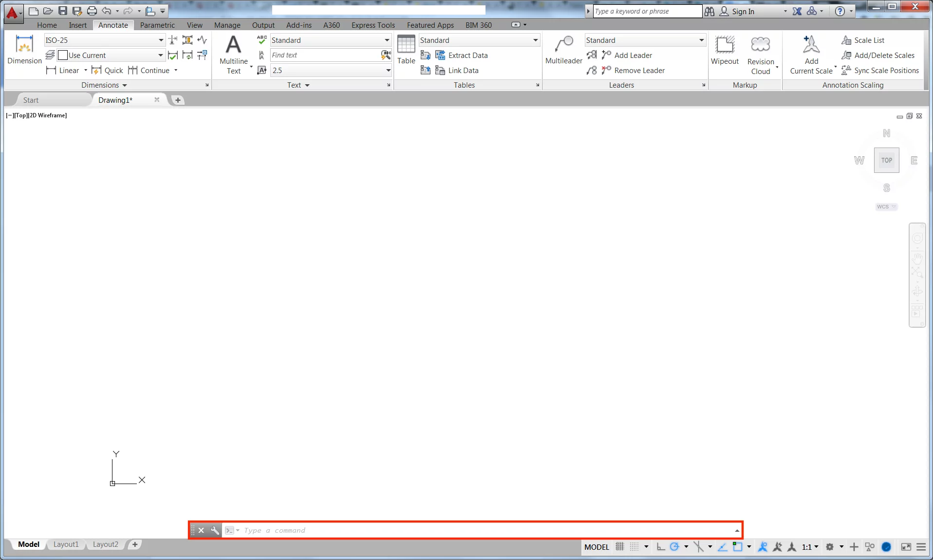933x560 pixels.
Task: Toggle grid display in the status bar
Action: click(x=619, y=546)
